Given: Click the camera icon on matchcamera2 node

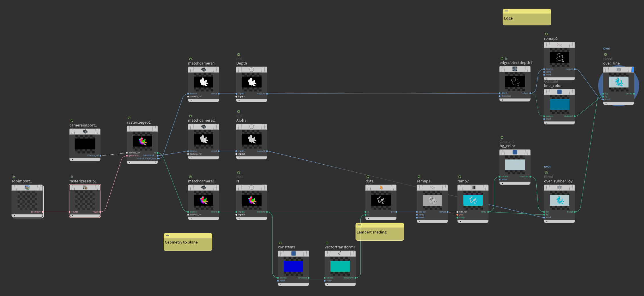Looking at the screenshot, I should (203, 126).
